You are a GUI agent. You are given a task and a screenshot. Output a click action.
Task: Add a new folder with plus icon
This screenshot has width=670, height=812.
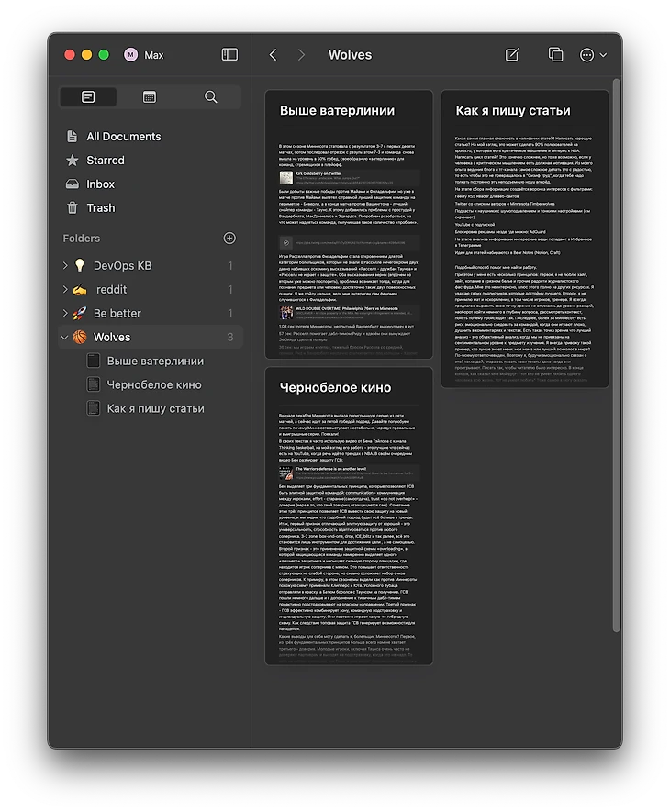229,239
